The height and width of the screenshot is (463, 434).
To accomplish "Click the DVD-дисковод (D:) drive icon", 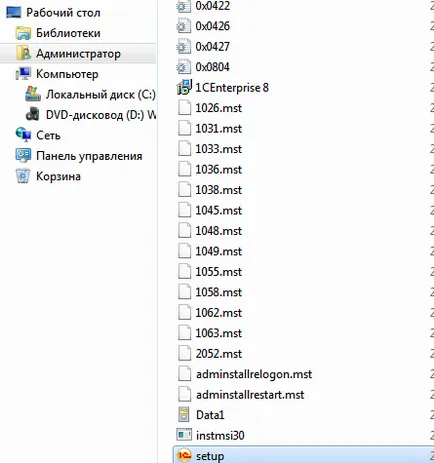I will point(33,114).
